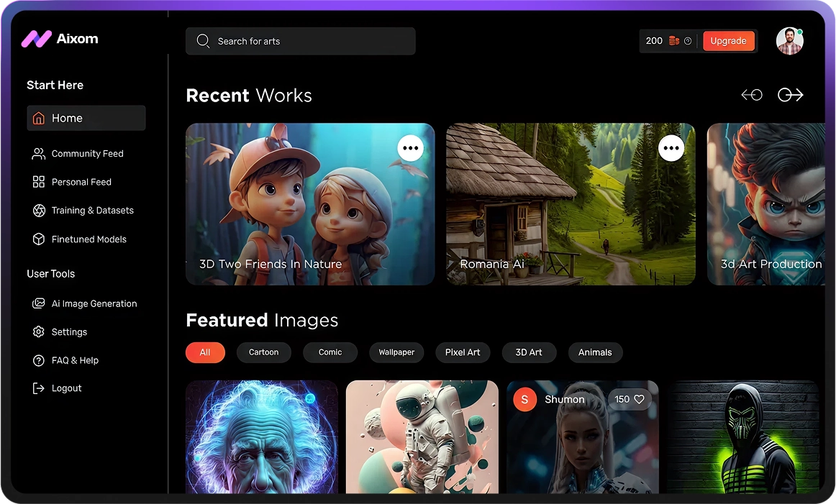Open three-dot menu on Romania Ai card
The image size is (836, 504).
point(671,148)
